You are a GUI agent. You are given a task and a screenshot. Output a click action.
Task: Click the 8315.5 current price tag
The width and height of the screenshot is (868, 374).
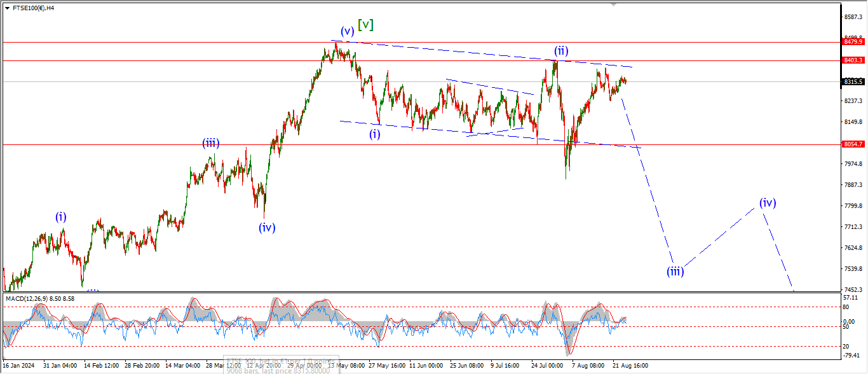point(853,82)
